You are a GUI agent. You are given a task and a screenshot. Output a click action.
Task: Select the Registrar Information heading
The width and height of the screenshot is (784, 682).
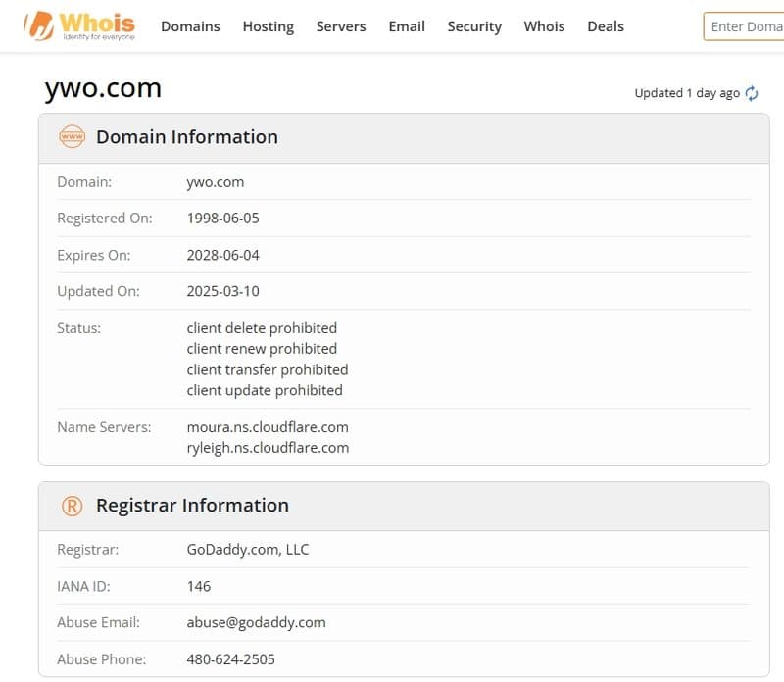coord(192,506)
